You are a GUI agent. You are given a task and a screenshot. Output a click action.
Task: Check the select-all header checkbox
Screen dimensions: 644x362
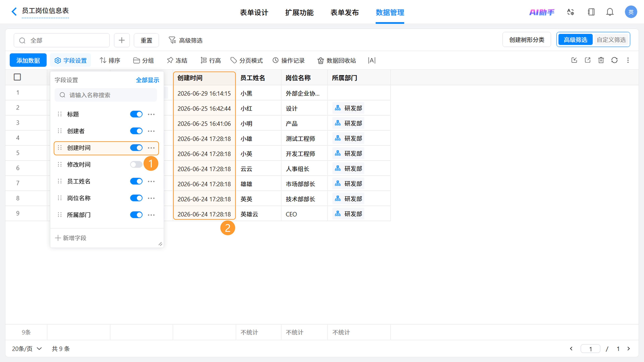click(x=17, y=77)
